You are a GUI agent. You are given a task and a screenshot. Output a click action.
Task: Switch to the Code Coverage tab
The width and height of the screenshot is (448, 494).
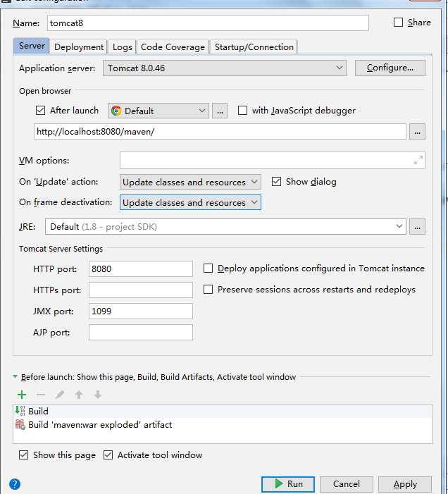pyautogui.click(x=173, y=47)
